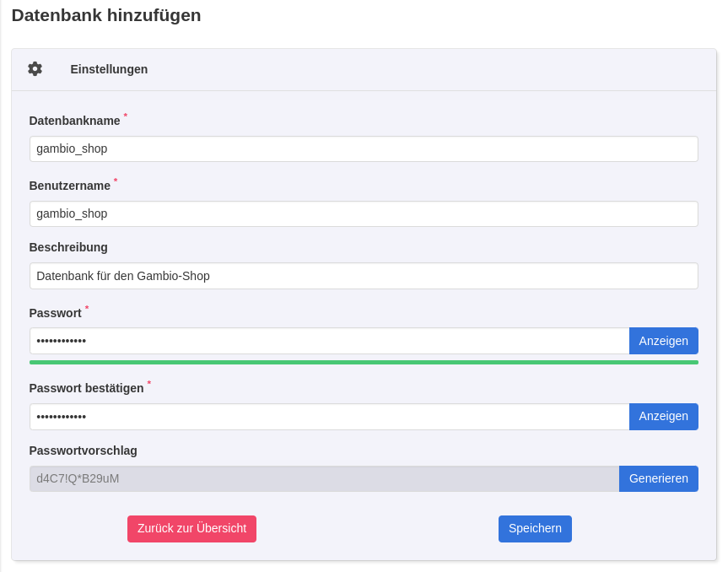
Task: Click the Benutzername label above its field
Action: pos(69,186)
